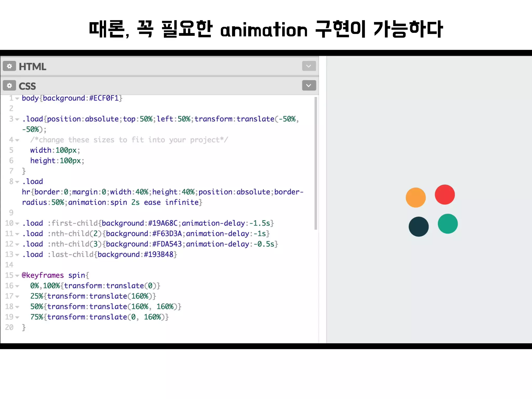Viewport: 532px width, 399px height.
Task: Click the CSS editor vertical scrollbar
Action: (316, 164)
